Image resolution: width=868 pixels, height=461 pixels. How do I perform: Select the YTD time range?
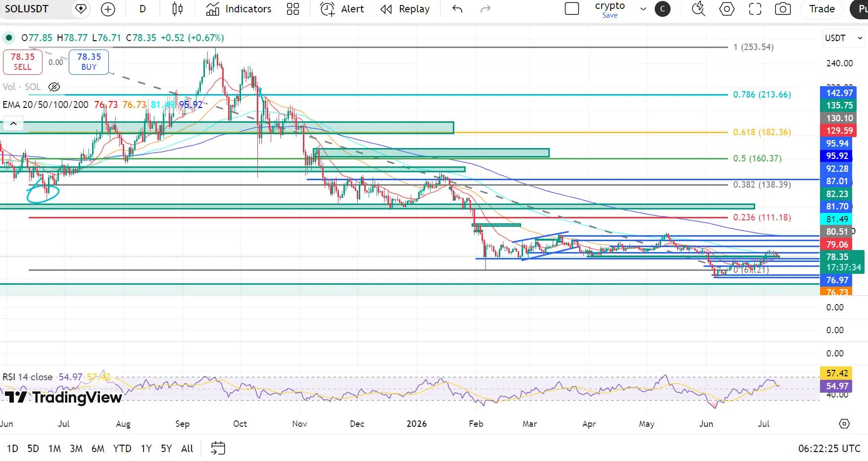click(122, 449)
